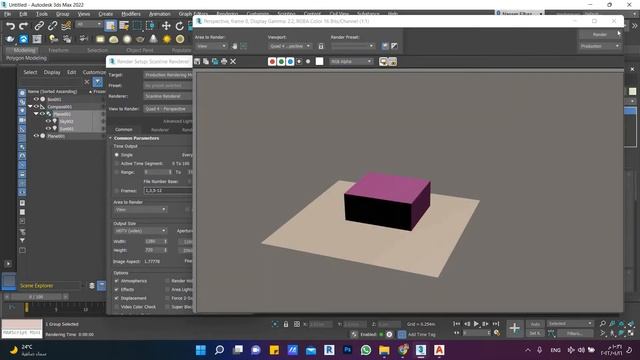Click the Lock to Viewport padlock icon

[321, 46]
